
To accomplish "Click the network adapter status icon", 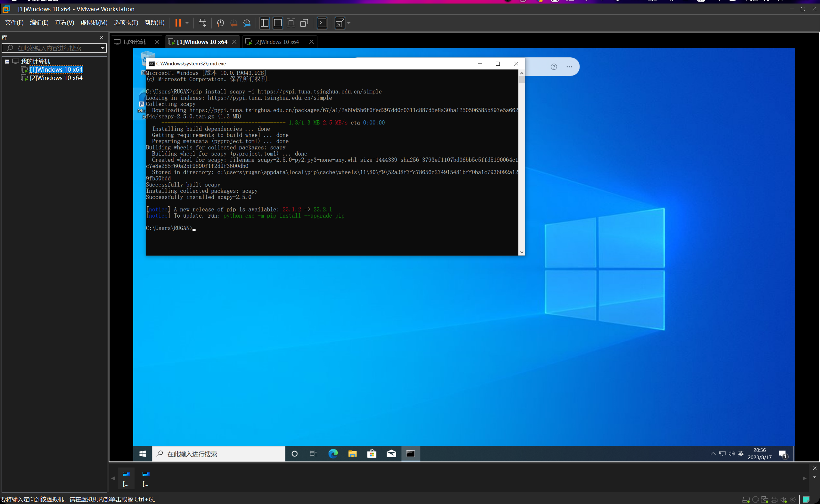I will coord(765,500).
